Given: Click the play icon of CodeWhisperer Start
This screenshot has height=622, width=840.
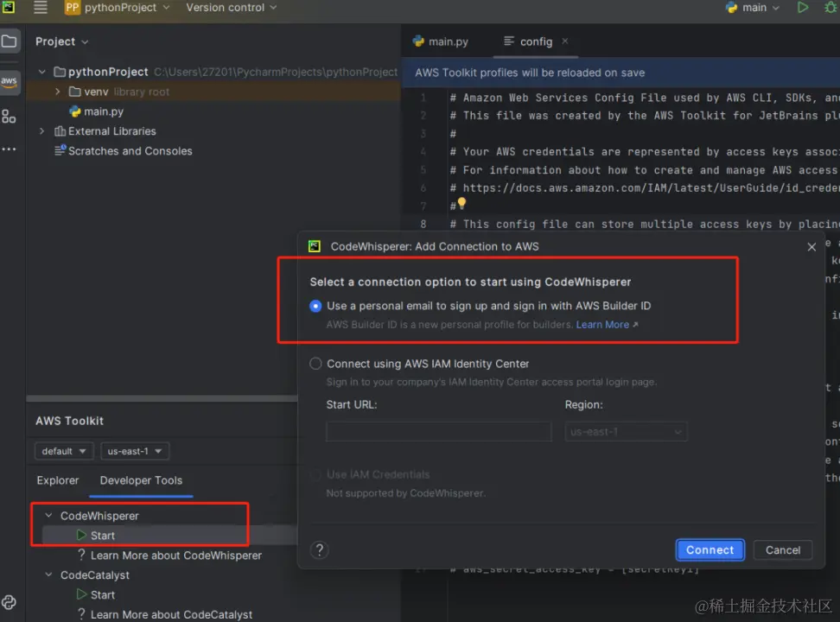Looking at the screenshot, I should pos(81,535).
